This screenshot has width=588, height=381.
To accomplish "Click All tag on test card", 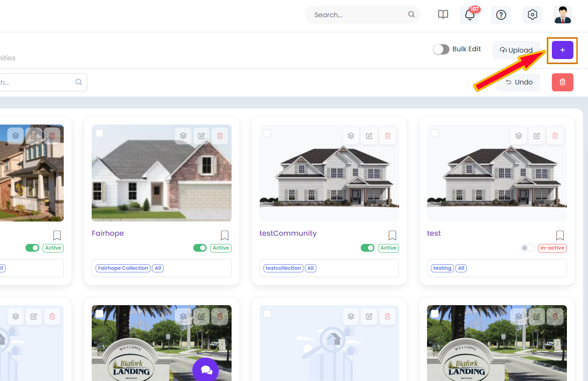I will pos(461,268).
